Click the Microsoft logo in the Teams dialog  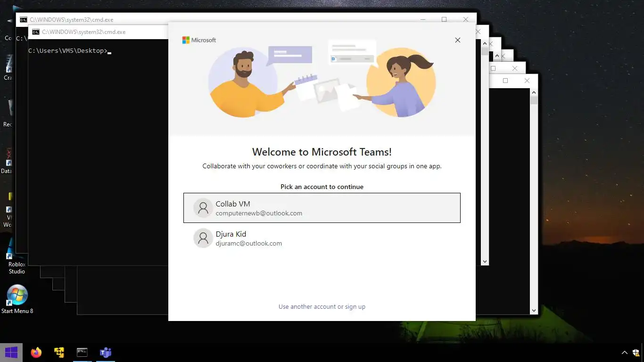[x=199, y=40]
